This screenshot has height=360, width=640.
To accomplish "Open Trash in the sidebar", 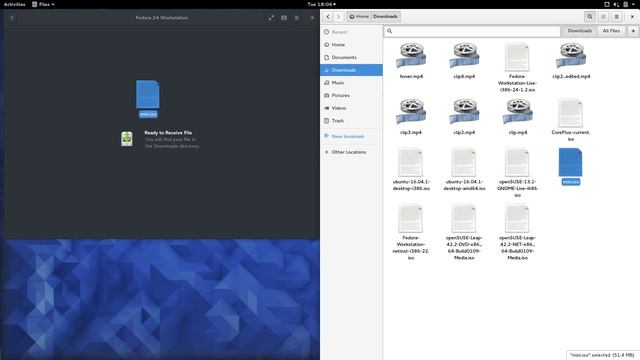I will [x=351, y=120].
